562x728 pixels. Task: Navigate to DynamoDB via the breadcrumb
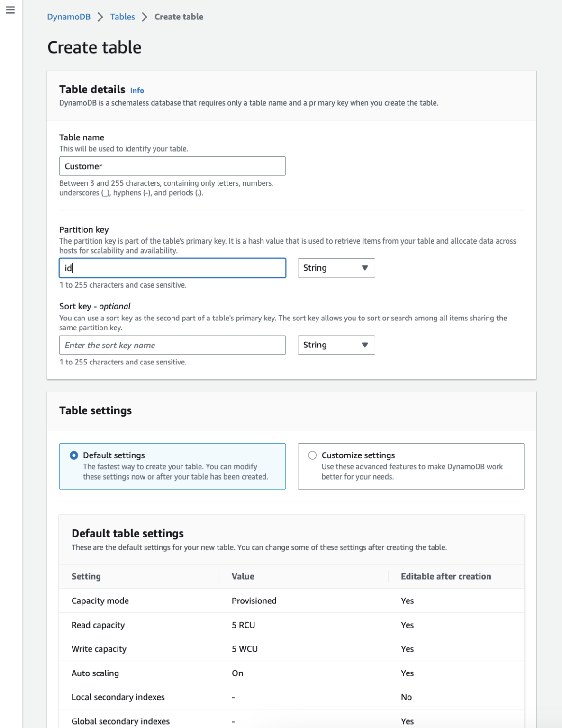68,17
